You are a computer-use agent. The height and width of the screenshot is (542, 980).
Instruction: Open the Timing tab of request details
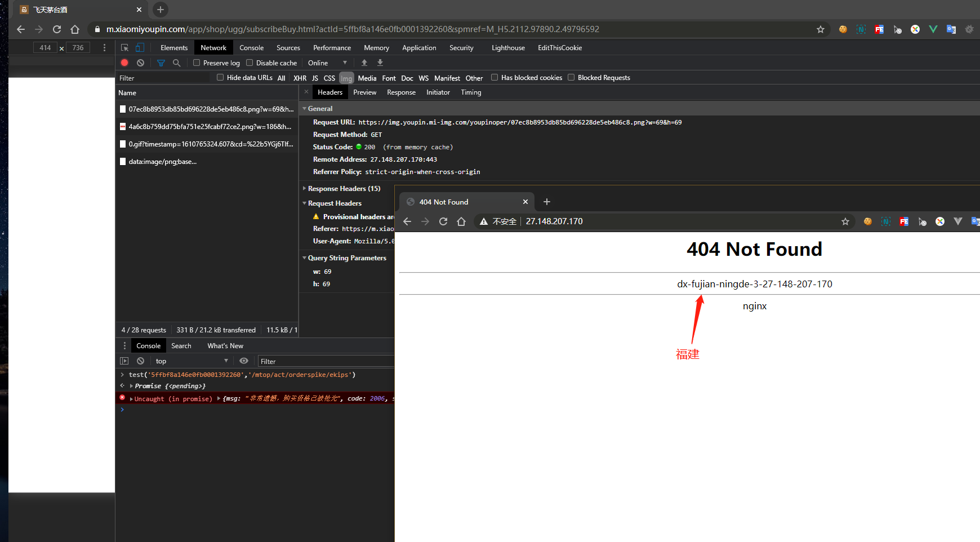[x=471, y=92]
